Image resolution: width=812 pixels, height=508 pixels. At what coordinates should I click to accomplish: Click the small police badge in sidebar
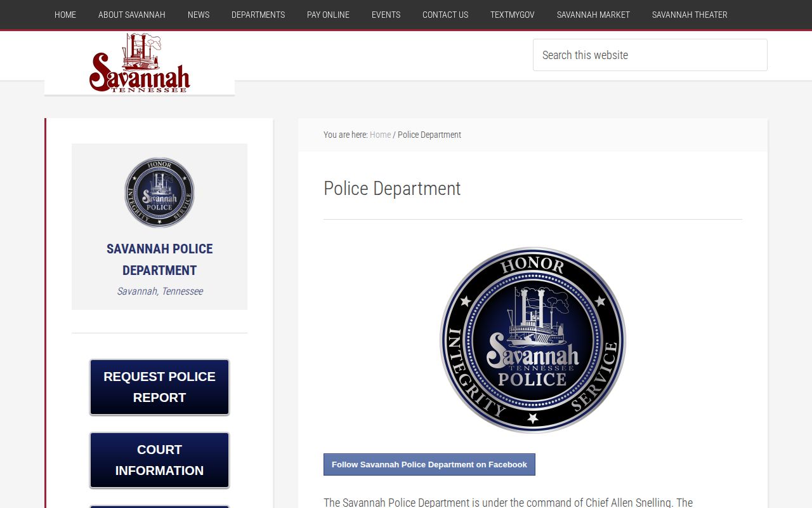(159, 192)
